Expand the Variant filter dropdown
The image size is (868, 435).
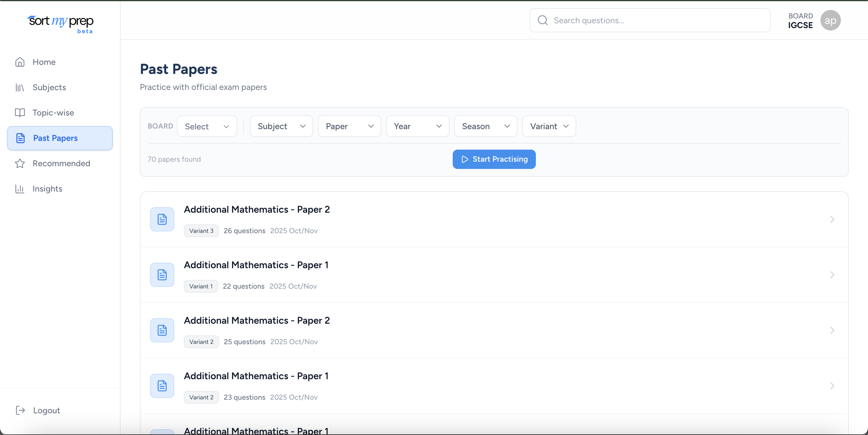549,126
